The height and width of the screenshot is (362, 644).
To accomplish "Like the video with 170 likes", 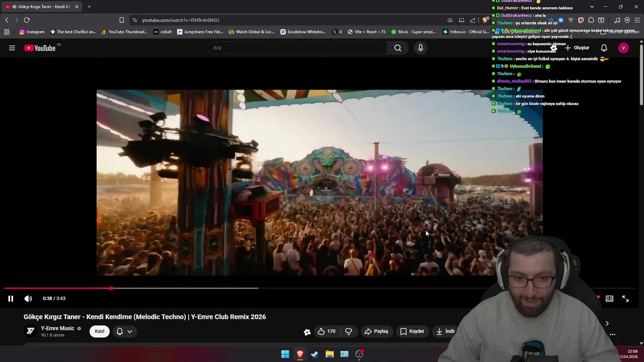I will (x=327, y=331).
